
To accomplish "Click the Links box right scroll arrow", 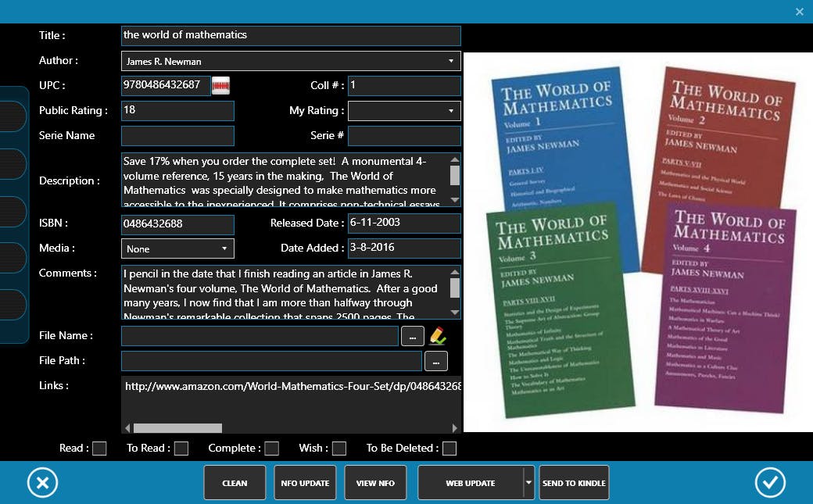I will [455, 428].
